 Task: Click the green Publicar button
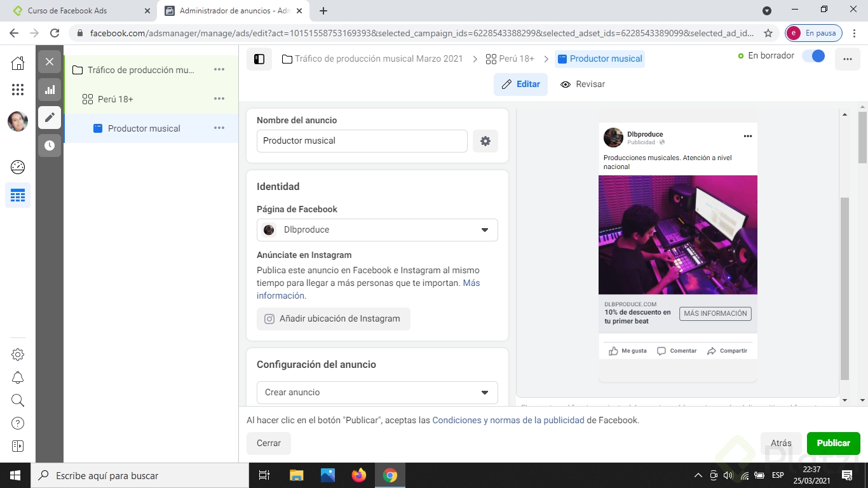coord(834,444)
